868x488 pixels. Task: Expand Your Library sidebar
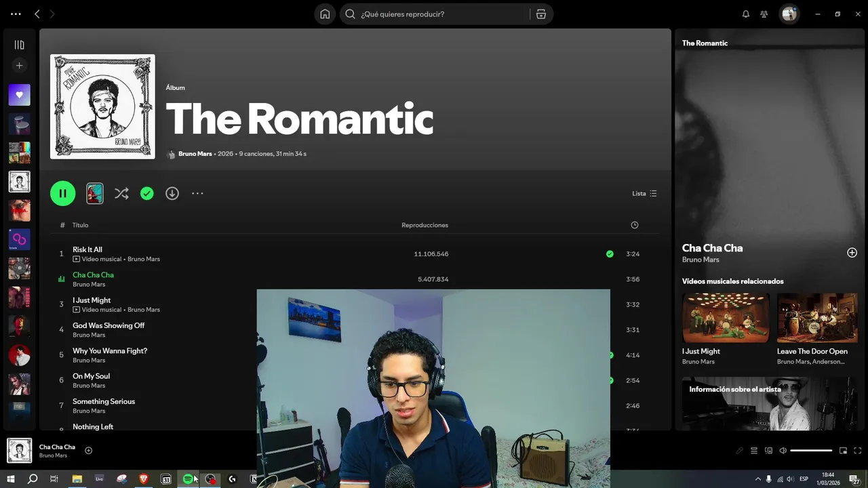click(x=19, y=45)
